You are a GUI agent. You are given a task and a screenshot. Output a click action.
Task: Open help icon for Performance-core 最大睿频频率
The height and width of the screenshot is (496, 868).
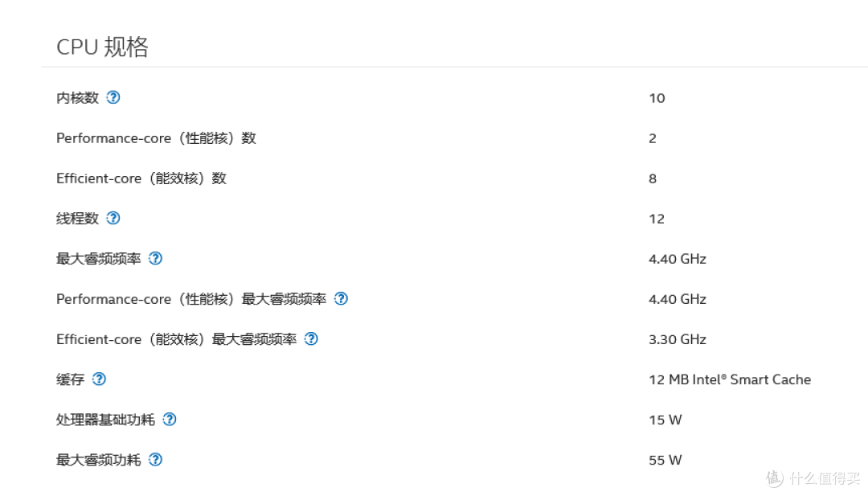[341, 298]
